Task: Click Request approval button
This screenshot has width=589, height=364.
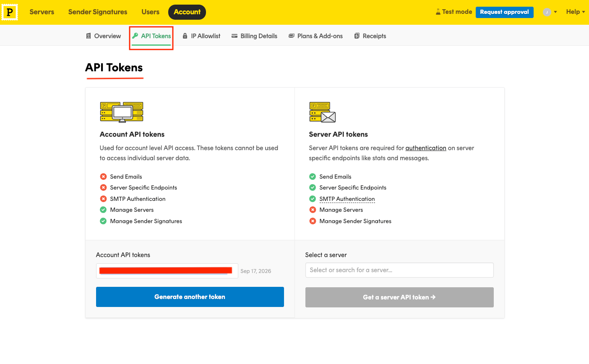Action: [504, 12]
